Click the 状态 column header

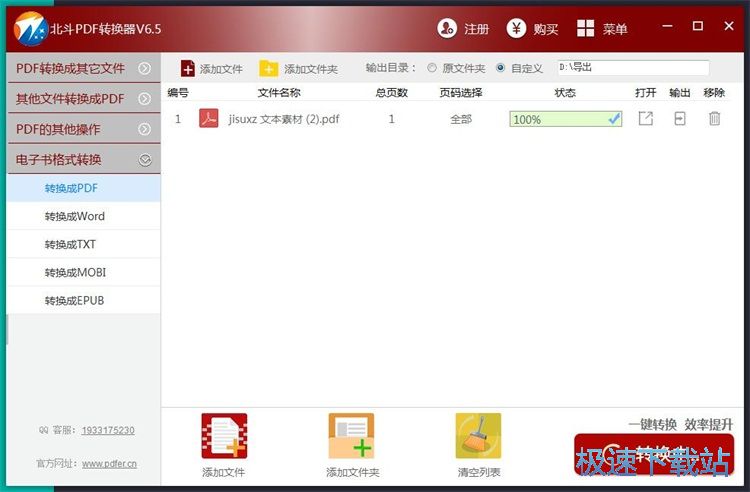(565, 93)
